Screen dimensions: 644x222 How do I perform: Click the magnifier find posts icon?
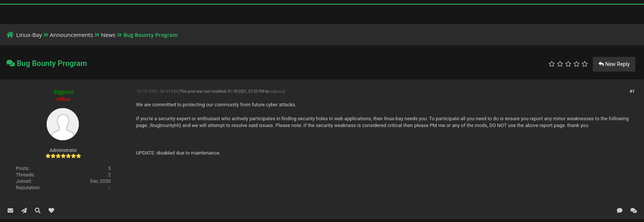coord(38,210)
